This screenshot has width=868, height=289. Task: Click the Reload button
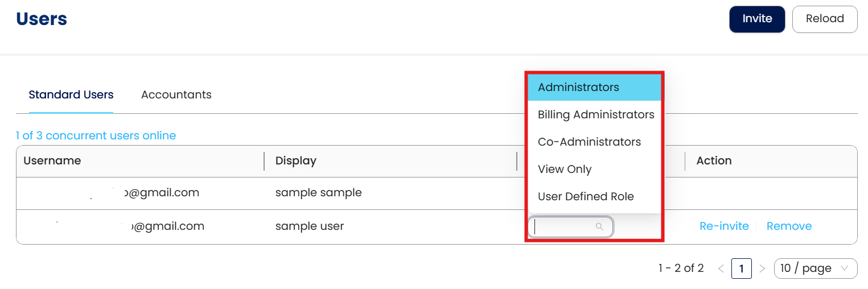tap(824, 19)
